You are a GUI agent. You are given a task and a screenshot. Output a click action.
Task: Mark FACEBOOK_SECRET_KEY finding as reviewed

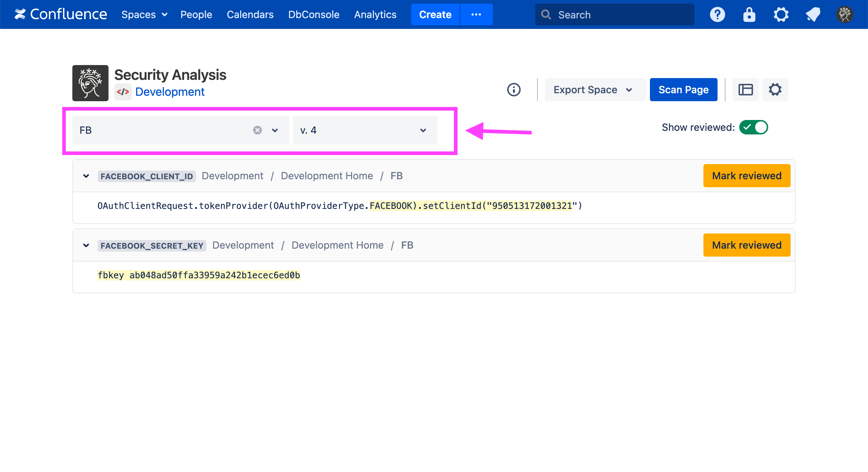(746, 245)
